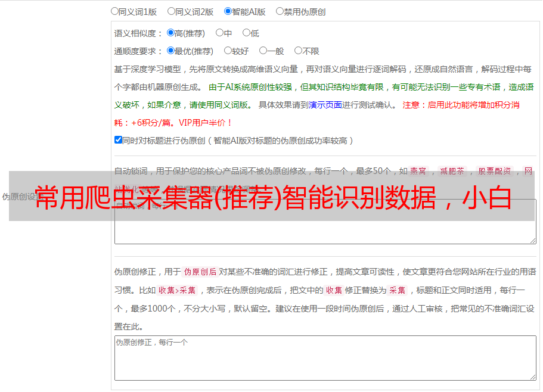Set 通顺度要求 to 一般
This screenshot has width=543, height=392.
pyautogui.click(x=263, y=51)
